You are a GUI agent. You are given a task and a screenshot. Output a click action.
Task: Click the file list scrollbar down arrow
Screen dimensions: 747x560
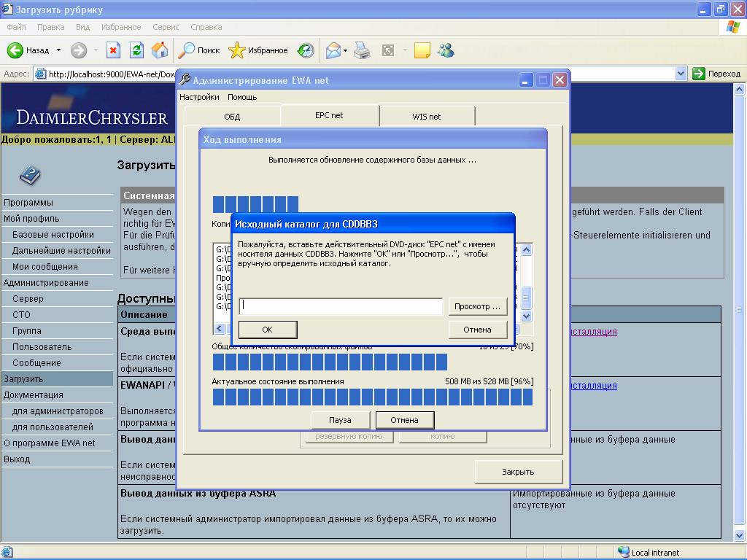(x=527, y=315)
